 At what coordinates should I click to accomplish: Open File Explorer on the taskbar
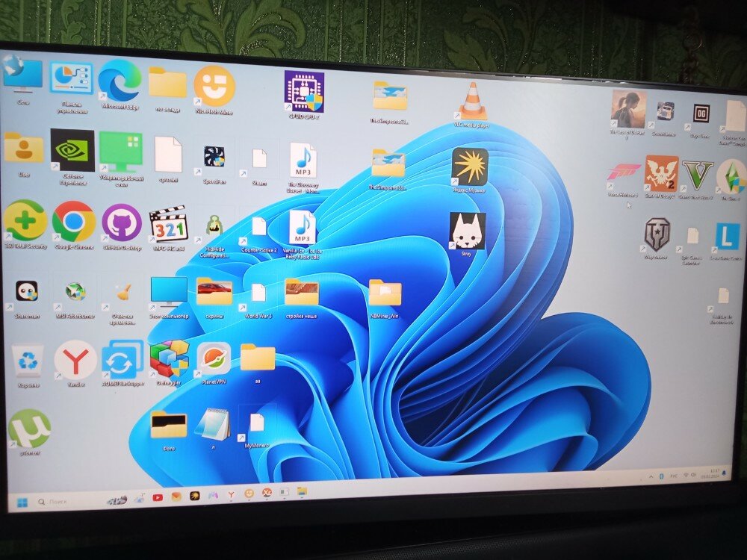click(302, 491)
